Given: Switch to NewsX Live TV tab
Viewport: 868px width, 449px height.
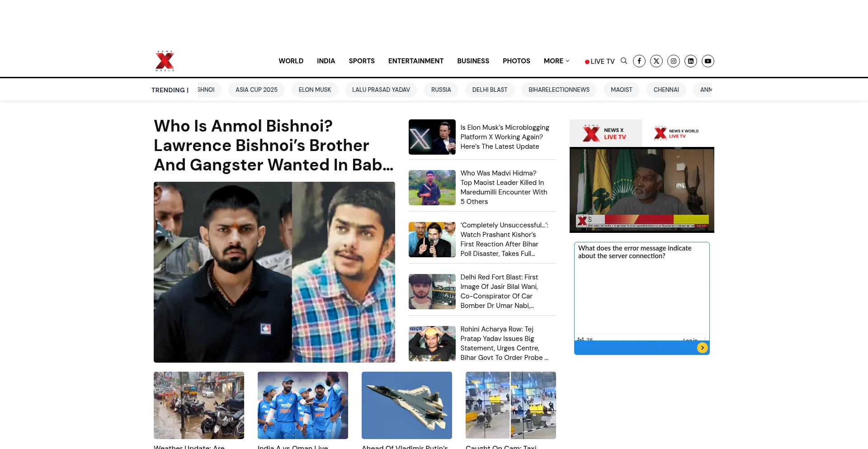Looking at the screenshot, I should (605, 133).
